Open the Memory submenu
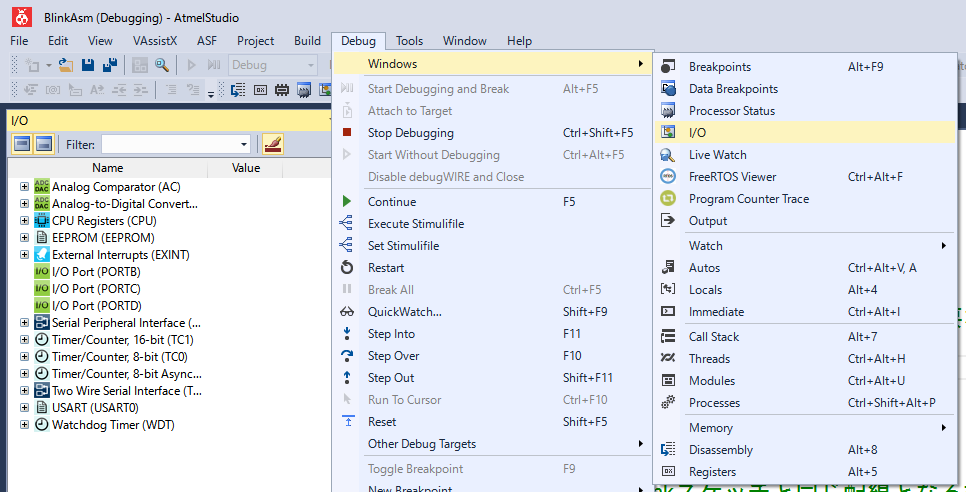This screenshot has width=966, height=492. pos(806,427)
